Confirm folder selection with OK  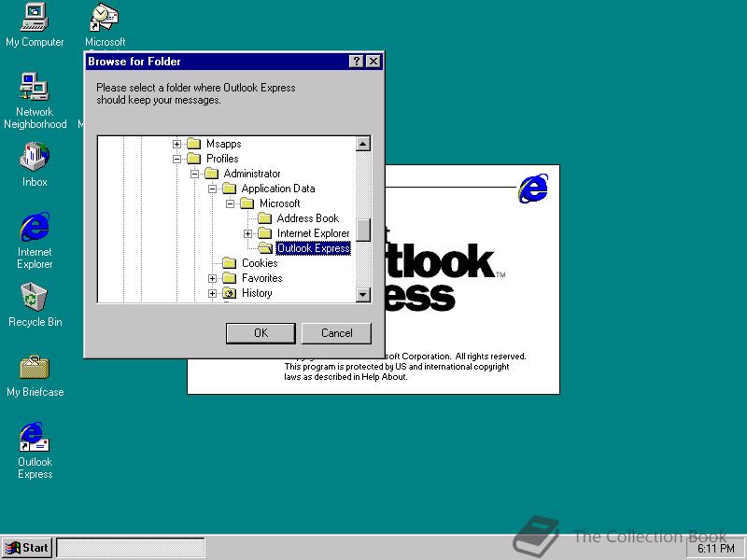pos(261,333)
